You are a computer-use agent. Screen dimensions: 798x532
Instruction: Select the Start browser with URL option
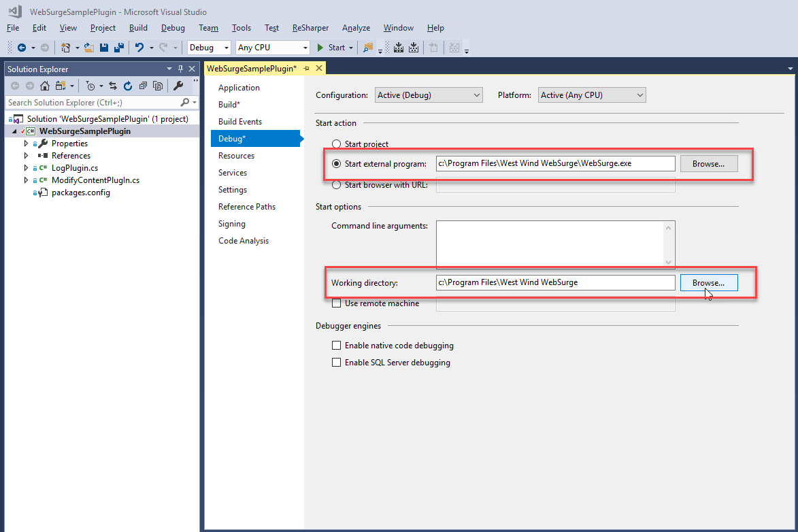[x=336, y=185]
